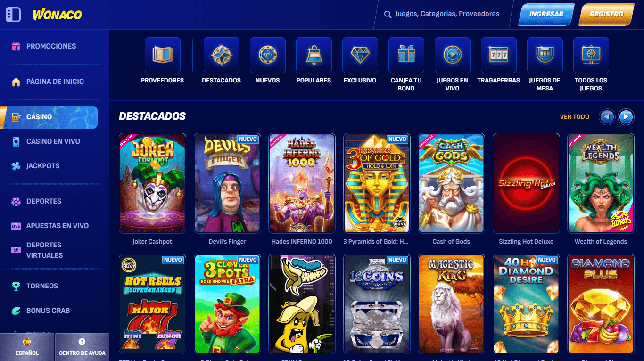Click the Ingresar login button
The image size is (644, 361).
546,14
